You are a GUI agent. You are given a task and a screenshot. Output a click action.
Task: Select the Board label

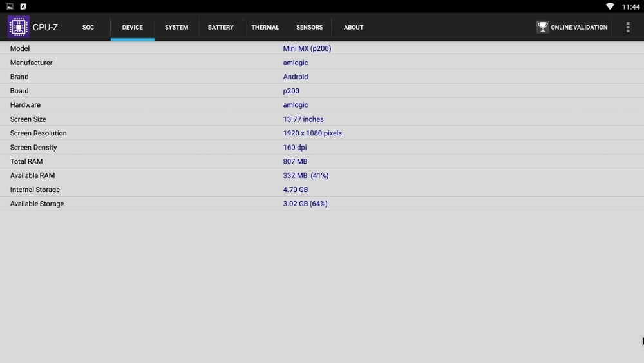tap(19, 91)
